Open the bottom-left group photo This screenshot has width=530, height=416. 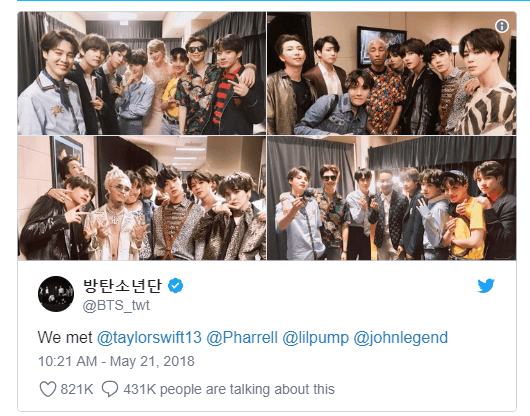pos(142,198)
